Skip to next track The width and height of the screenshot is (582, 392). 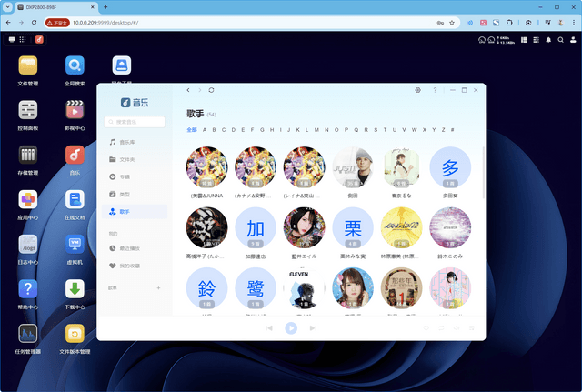[313, 328]
